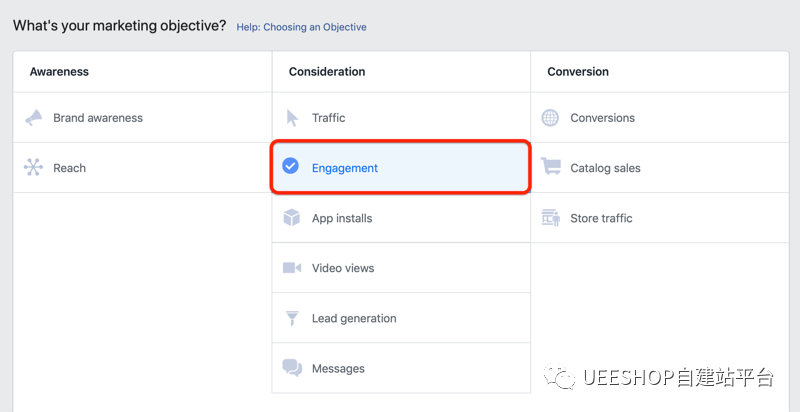This screenshot has height=412, width=800.
Task: Select Brand awareness objective
Action: coord(98,118)
